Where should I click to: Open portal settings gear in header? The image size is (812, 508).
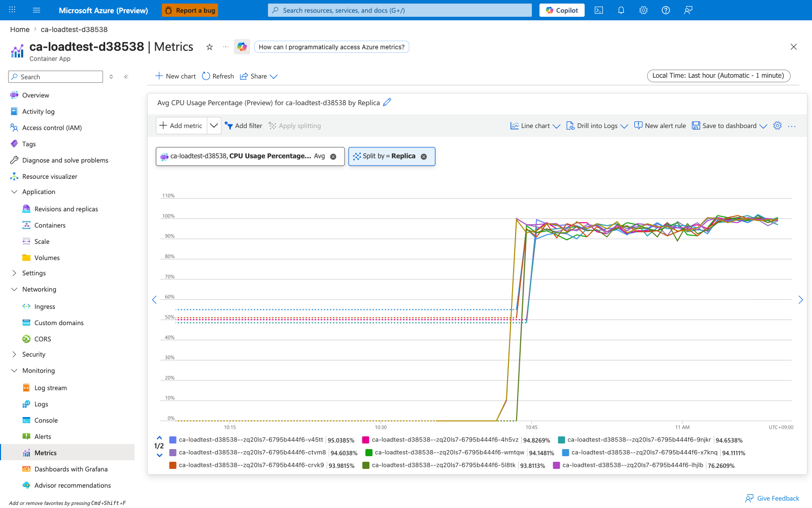point(644,10)
